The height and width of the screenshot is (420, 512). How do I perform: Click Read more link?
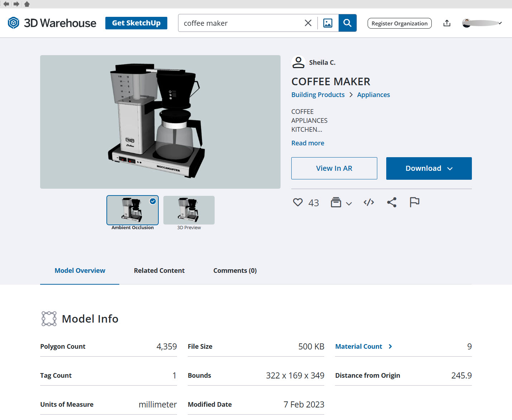pos(308,143)
